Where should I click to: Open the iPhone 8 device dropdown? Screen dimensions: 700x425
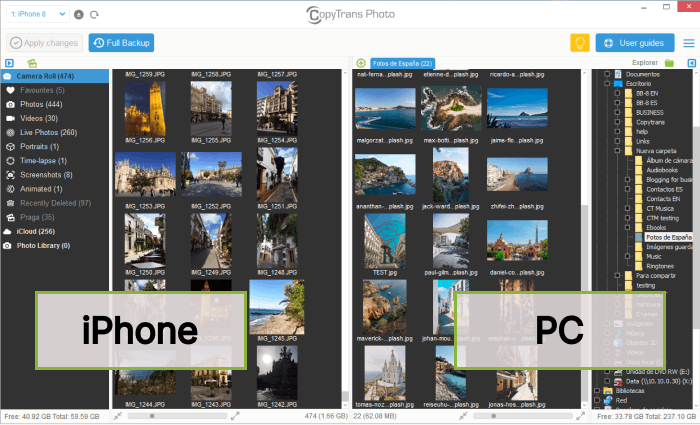click(38, 14)
